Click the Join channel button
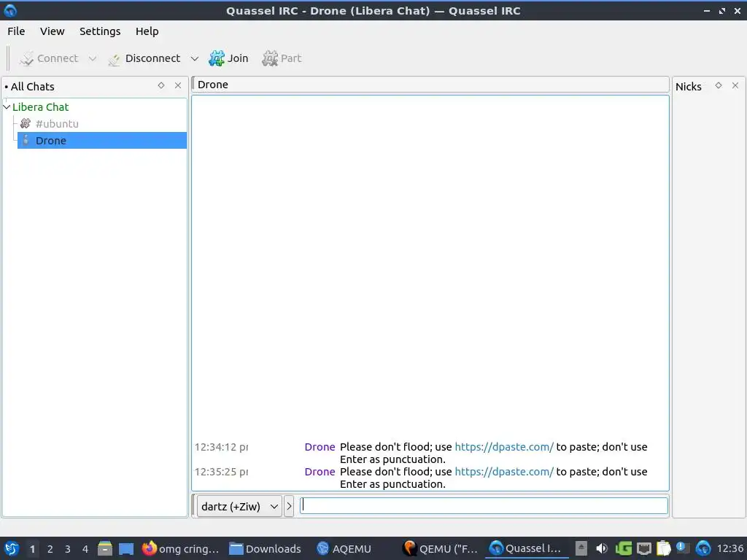747x560 pixels. 228,58
